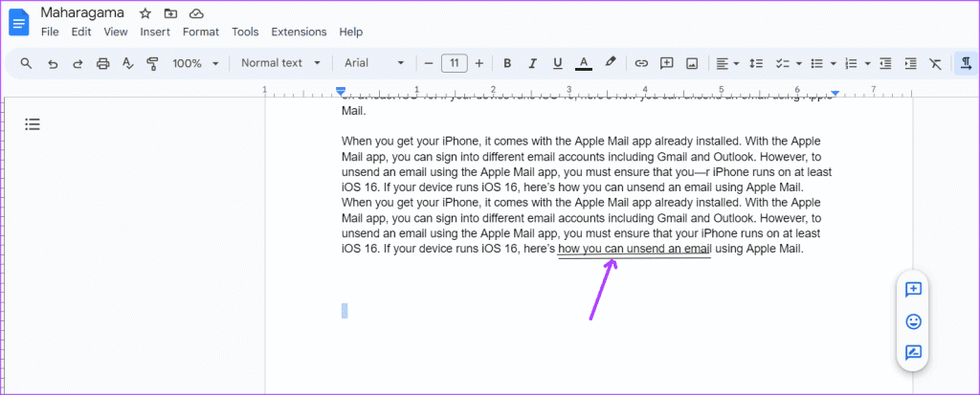Image resolution: width=980 pixels, height=395 pixels.
Task: Open the Arial font dropdown
Action: pos(374,63)
